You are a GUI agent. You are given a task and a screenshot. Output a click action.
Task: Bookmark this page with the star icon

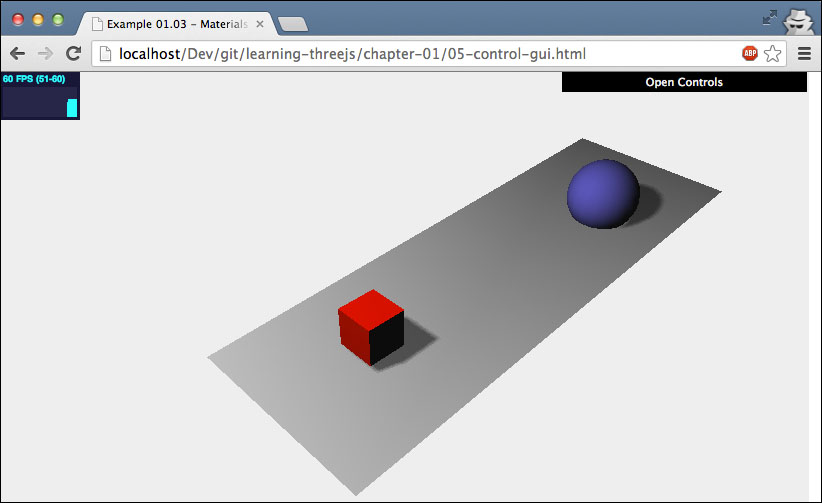(772, 53)
